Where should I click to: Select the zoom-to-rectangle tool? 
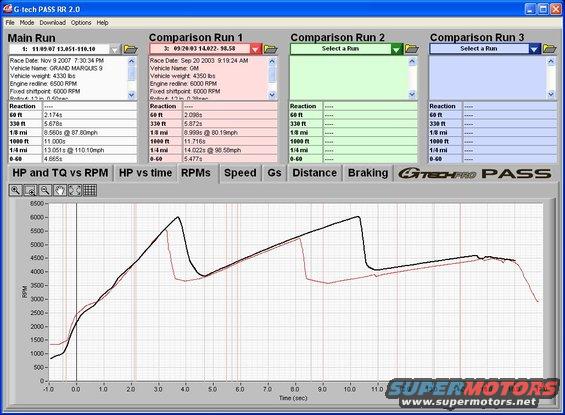30,190
